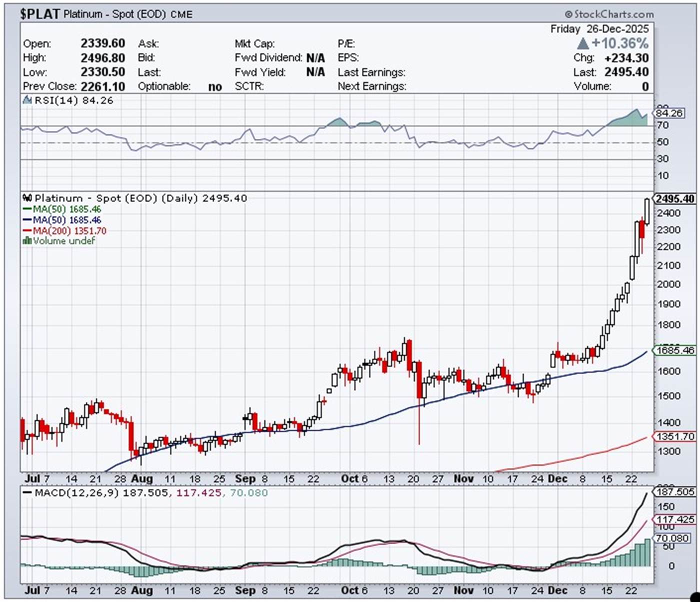Image resolution: width=700 pixels, height=602 pixels.
Task: Click the candlestick icon beside Platinum - Spot
Action: (27, 198)
